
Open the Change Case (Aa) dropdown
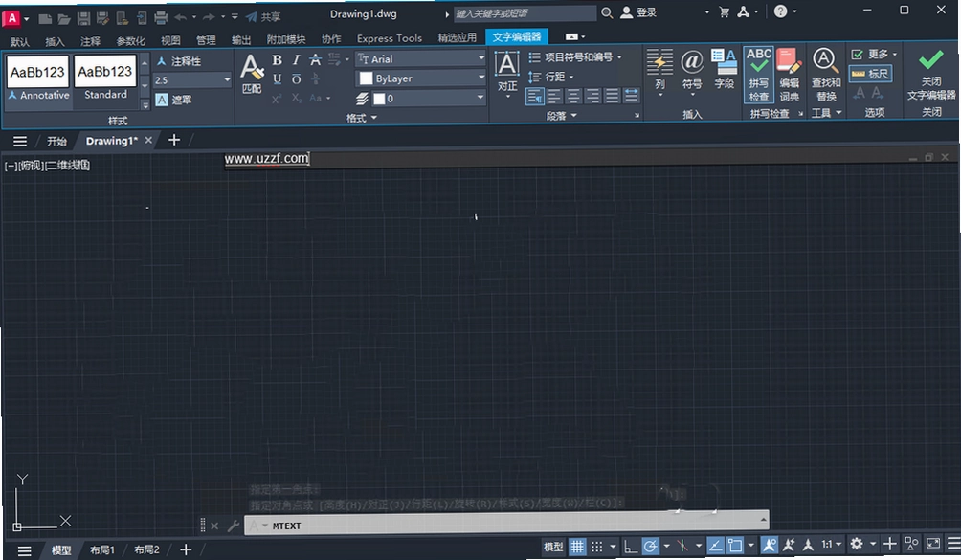[320, 98]
